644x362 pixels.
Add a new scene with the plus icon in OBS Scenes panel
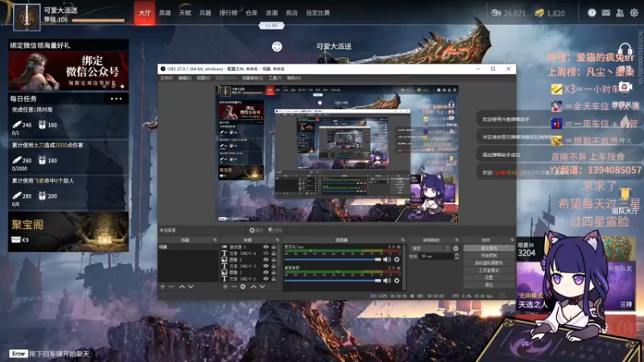[163, 286]
